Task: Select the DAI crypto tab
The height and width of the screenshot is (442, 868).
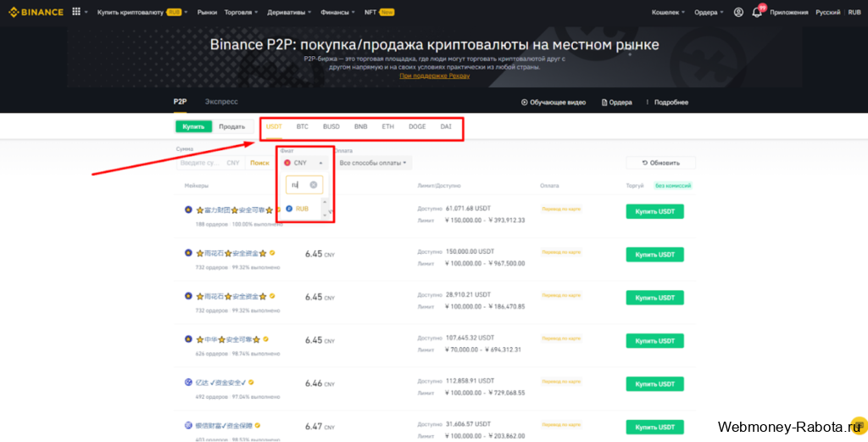Action: [x=446, y=127]
